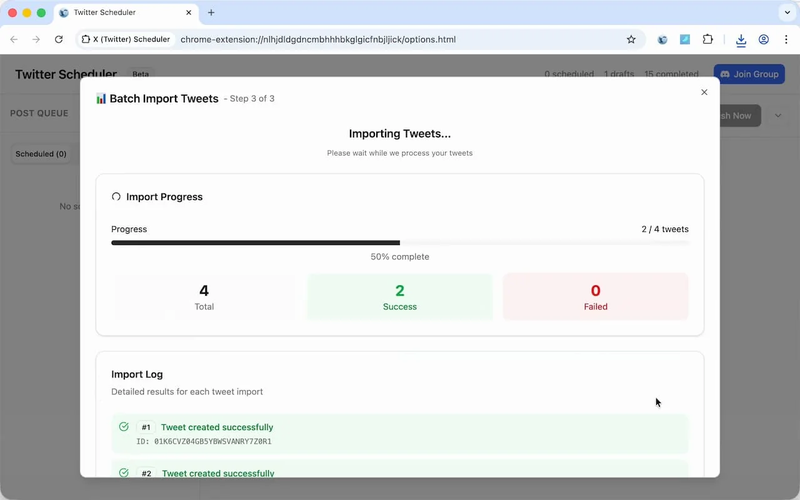Expand the dropdown arrow next to Publish Now
This screenshot has width=800, height=500.
coord(778,116)
